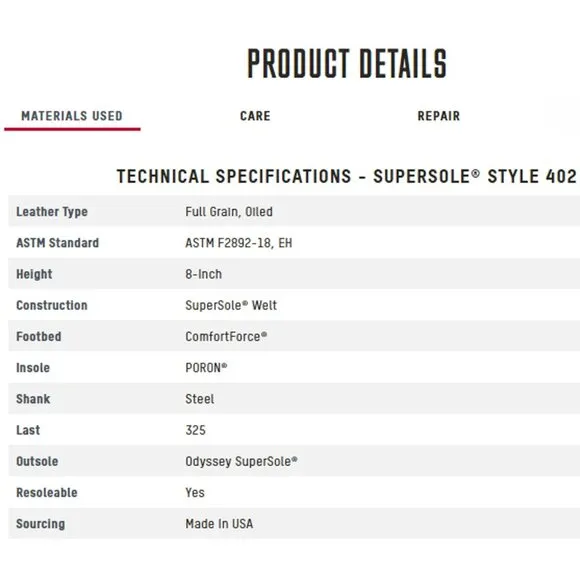Click the Technical Specifications Style 402 title
This screenshot has width=580, height=580.
347,176
